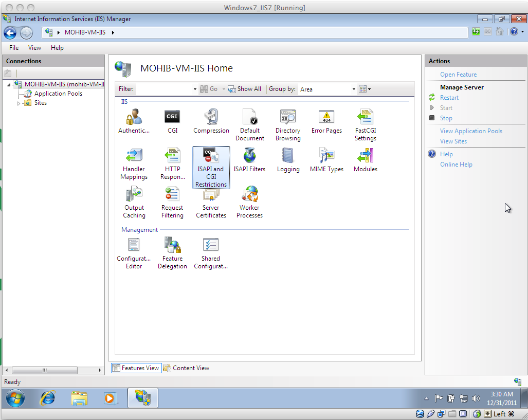
Task: Open the Worker Processes icon
Action: coord(249,194)
